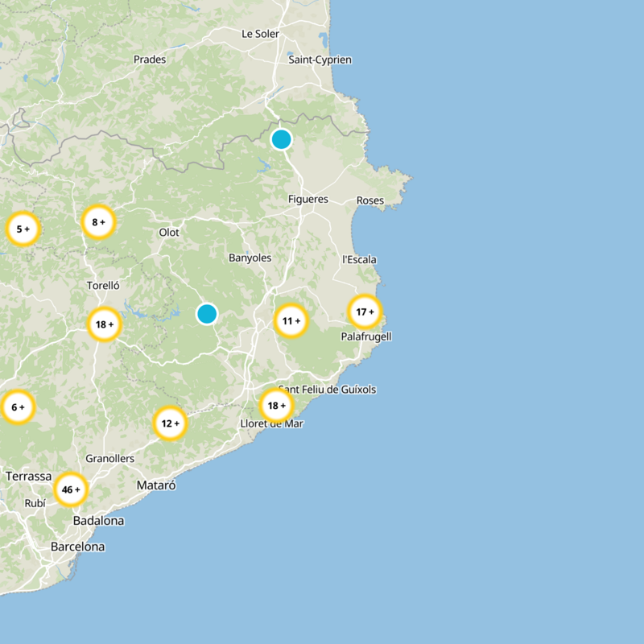Open the 18 + cluster at Lloret de Mar
The image size is (644, 644).
[276, 406]
